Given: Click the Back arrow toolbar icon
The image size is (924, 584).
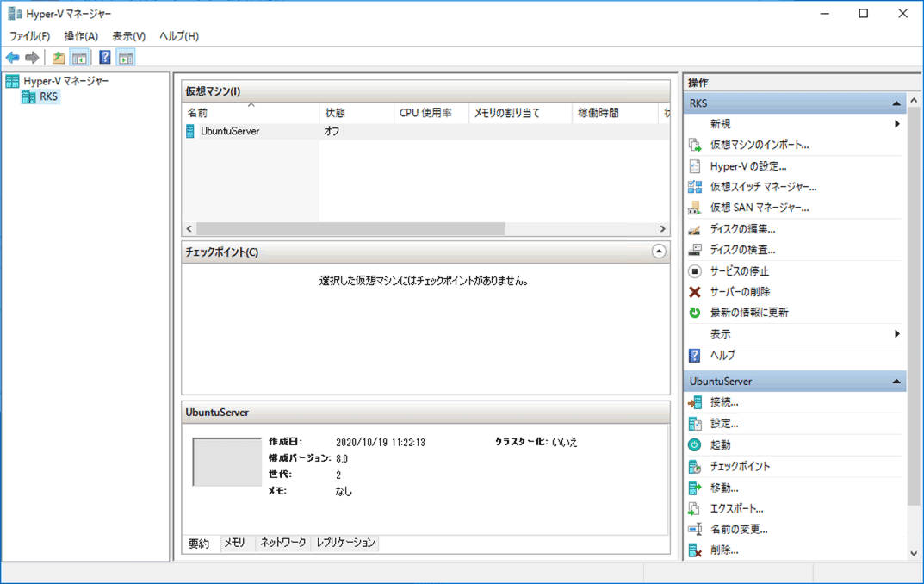Looking at the screenshot, I should click(x=12, y=57).
